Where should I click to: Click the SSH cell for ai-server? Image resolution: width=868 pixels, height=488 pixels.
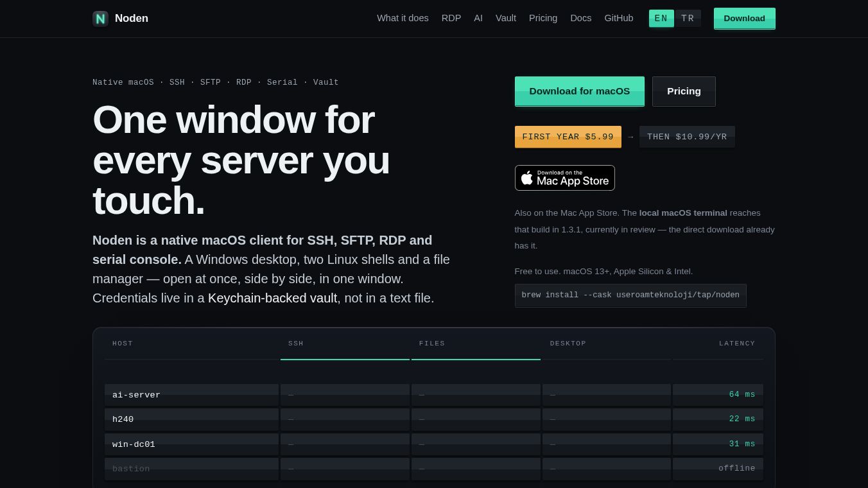pyautogui.click(x=345, y=395)
